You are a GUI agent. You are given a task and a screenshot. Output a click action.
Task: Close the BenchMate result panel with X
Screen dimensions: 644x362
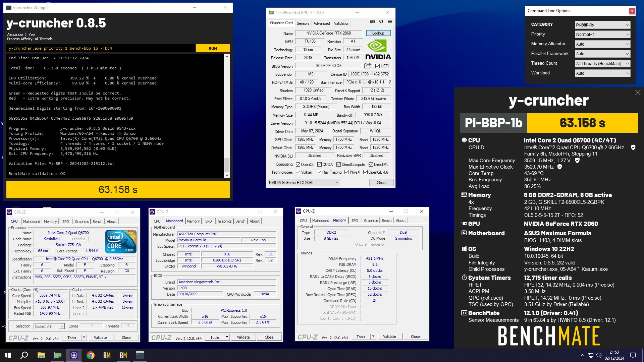(638, 93)
